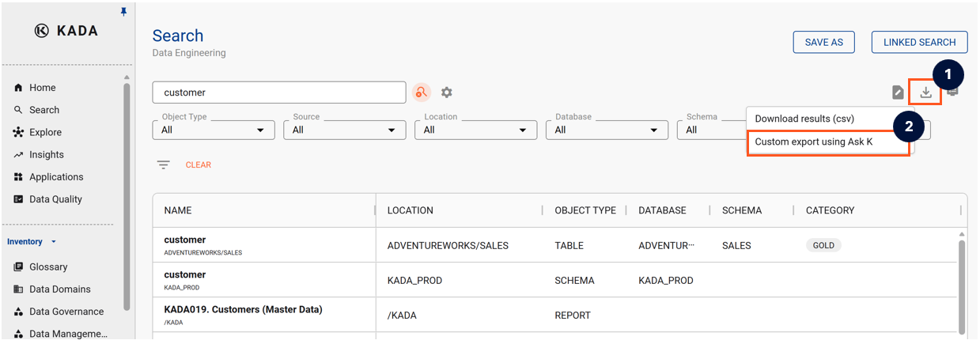This screenshot has height=344, width=980.
Task: Collapse the Inventory sidebar section
Action: coord(32,242)
